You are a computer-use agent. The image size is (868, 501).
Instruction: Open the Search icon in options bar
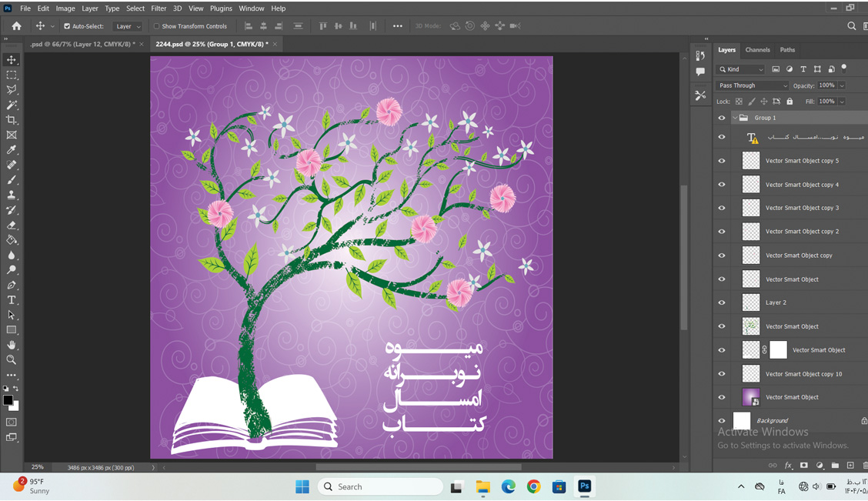851,26
